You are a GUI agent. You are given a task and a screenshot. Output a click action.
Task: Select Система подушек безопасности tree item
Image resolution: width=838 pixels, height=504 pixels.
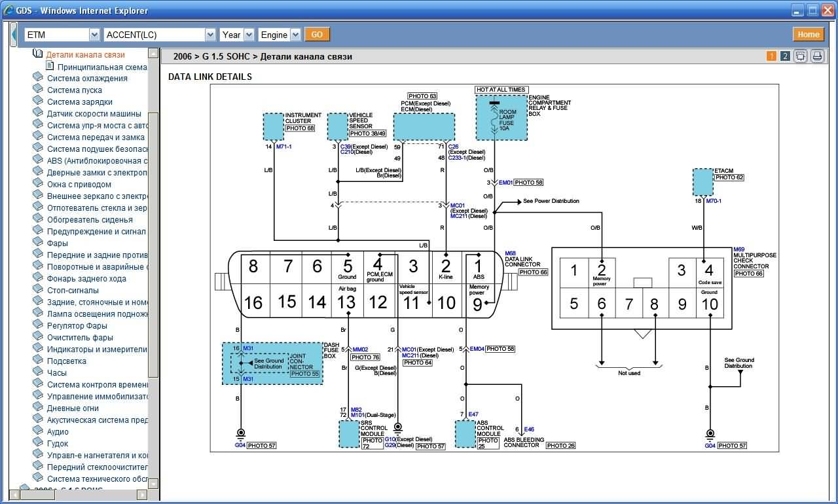97,149
